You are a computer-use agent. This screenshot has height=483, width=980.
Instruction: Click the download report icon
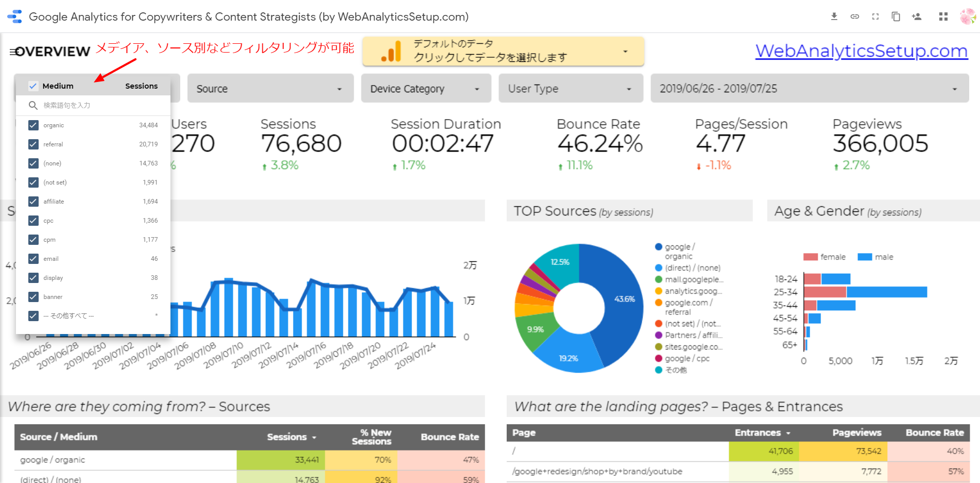[834, 16]
